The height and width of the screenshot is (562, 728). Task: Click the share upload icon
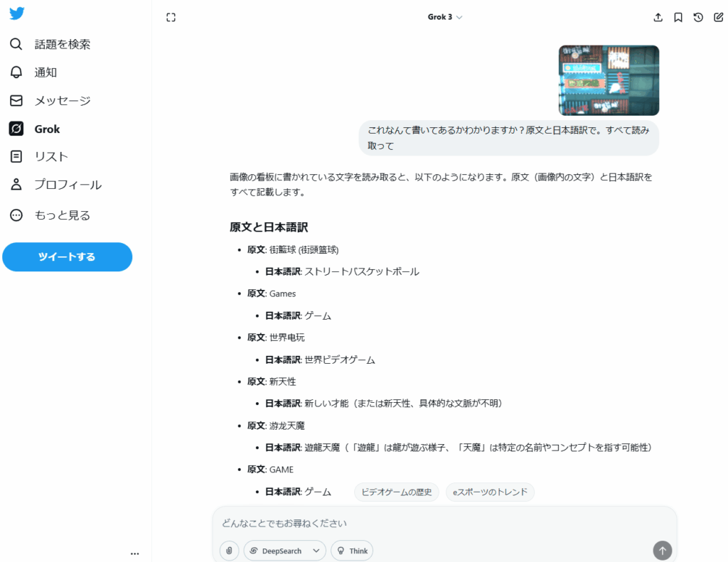658,17
